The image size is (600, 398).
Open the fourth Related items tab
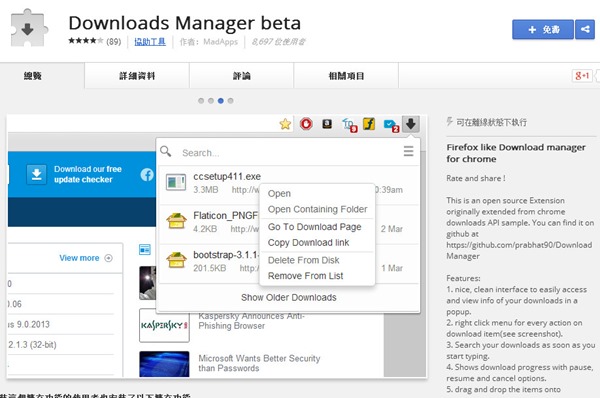tap(346, 76)
